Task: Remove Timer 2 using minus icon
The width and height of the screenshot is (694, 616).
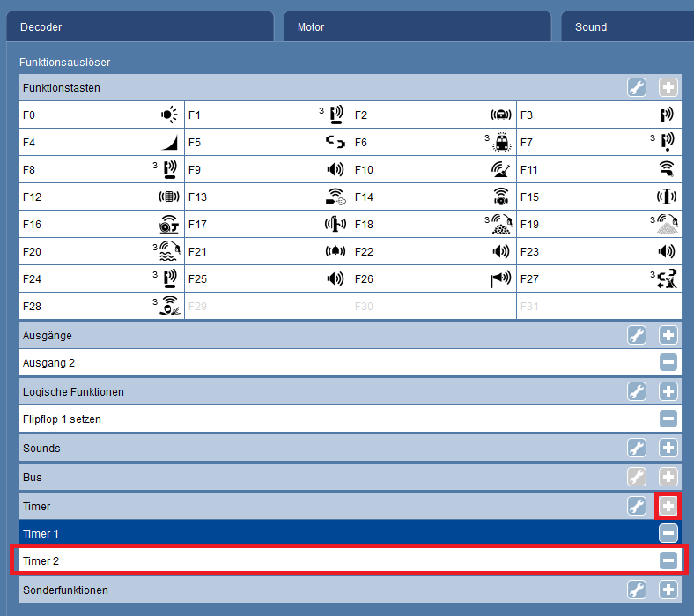Action: click(x=668, y=560)
